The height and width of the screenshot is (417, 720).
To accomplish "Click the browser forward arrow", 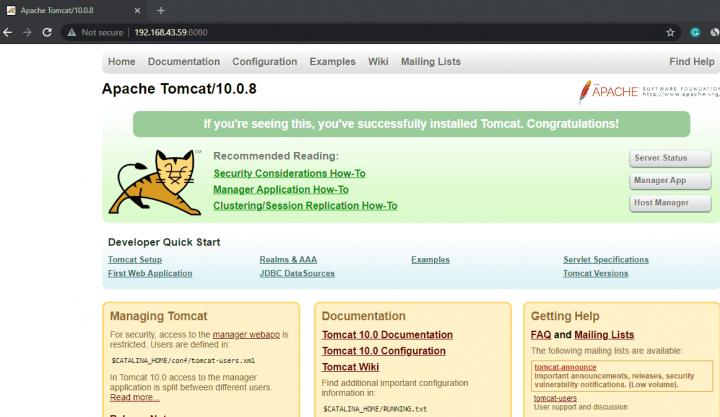I will [27, 32].
